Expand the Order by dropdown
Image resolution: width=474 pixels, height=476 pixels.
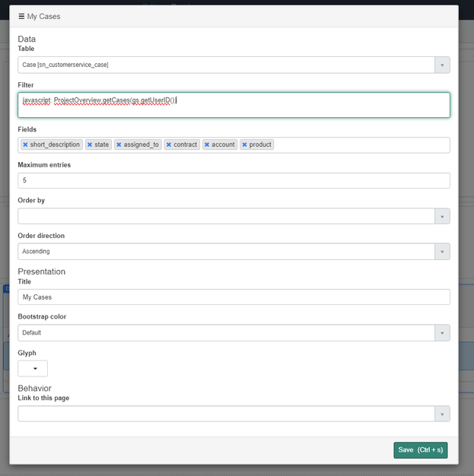tap(442, 216)
